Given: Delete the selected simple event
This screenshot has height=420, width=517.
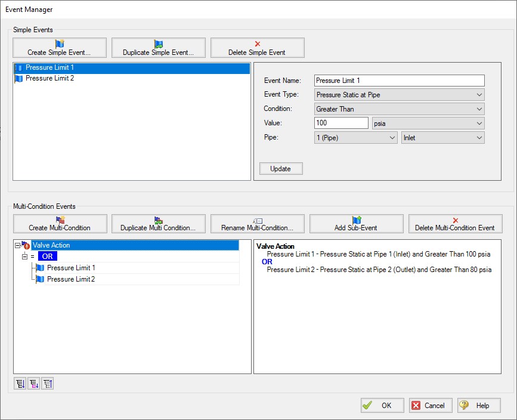Looking at the screenshot, I should coord(257,48).
